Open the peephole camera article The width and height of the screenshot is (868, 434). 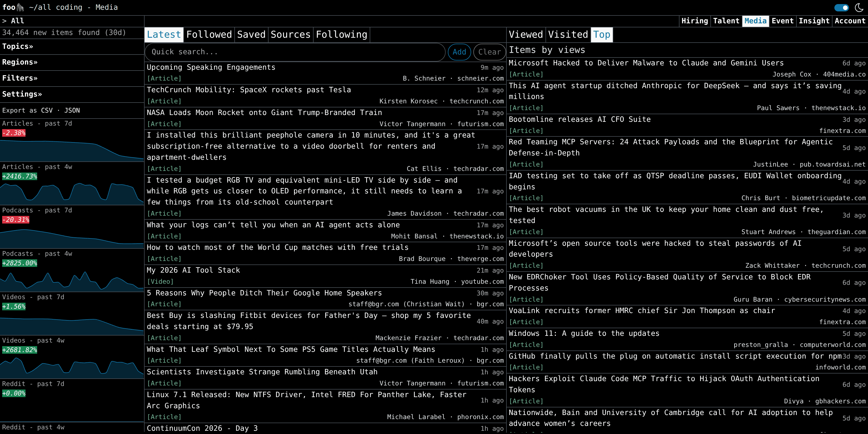(311, 146)
